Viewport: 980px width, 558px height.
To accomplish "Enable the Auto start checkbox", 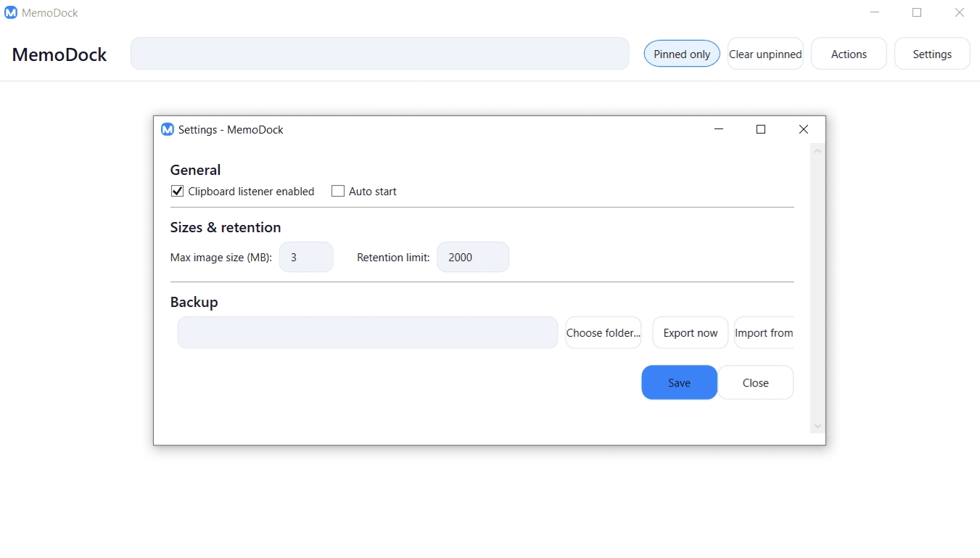I will click(x=338, y=192).
